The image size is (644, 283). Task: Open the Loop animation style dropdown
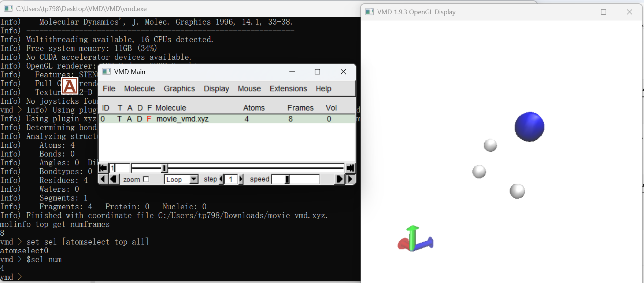click(181, 179)
